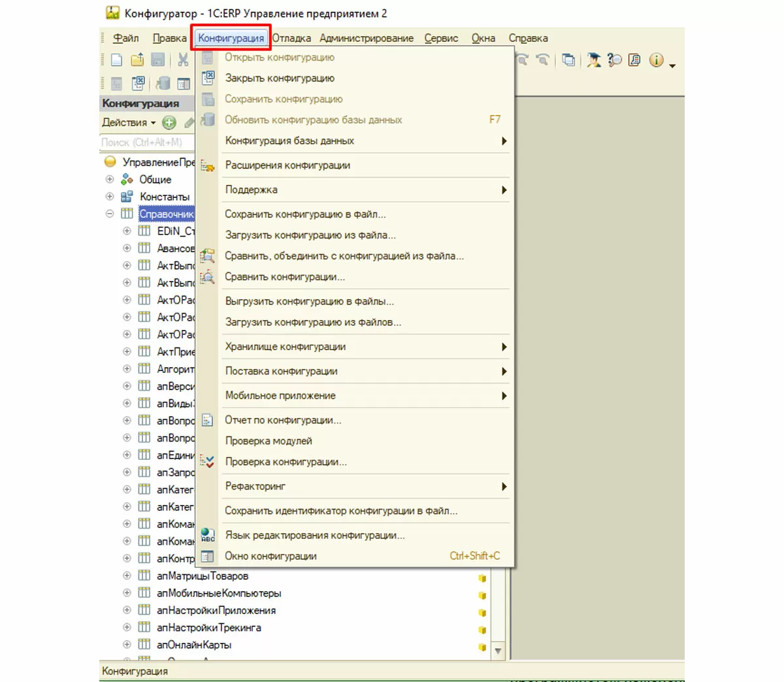Open the Администрирование menu

pyautogui.click(x=367, y=38)
